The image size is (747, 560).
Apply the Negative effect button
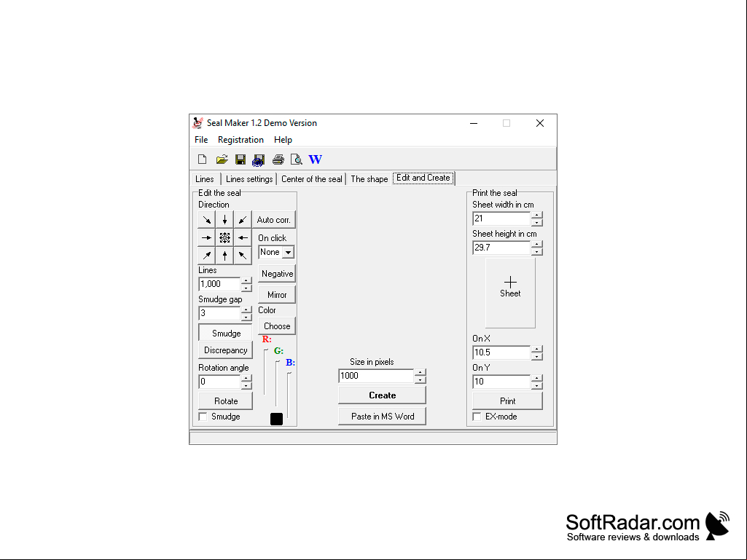277,274
